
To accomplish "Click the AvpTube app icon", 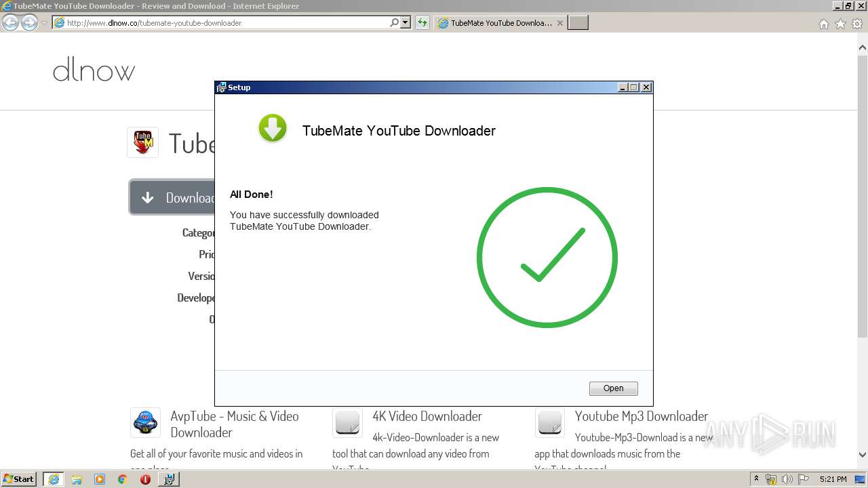I will [145, 423].
